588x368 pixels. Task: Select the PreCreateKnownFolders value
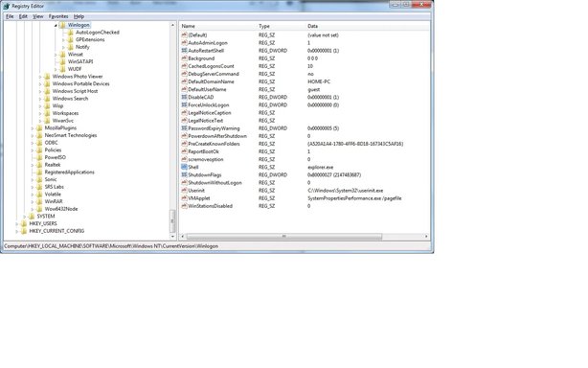tap(214, 144)
